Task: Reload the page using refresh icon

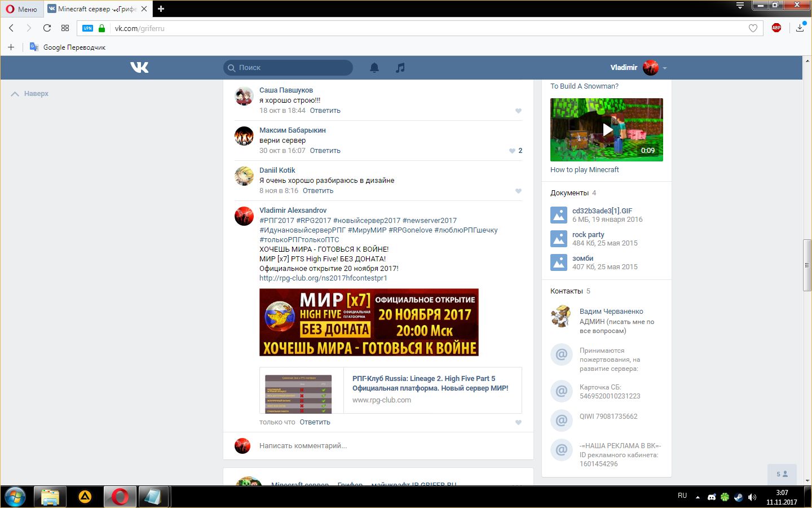Action: 47,28
